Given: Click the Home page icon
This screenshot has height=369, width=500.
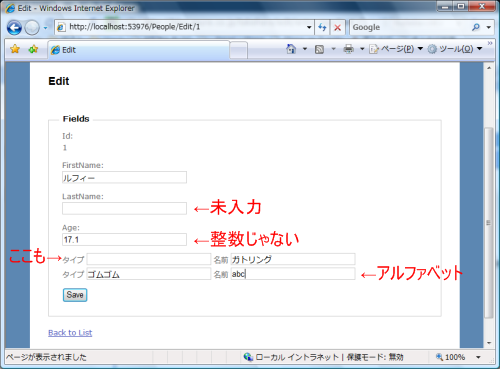Looking at the screenshot, I should pos(291,49).
